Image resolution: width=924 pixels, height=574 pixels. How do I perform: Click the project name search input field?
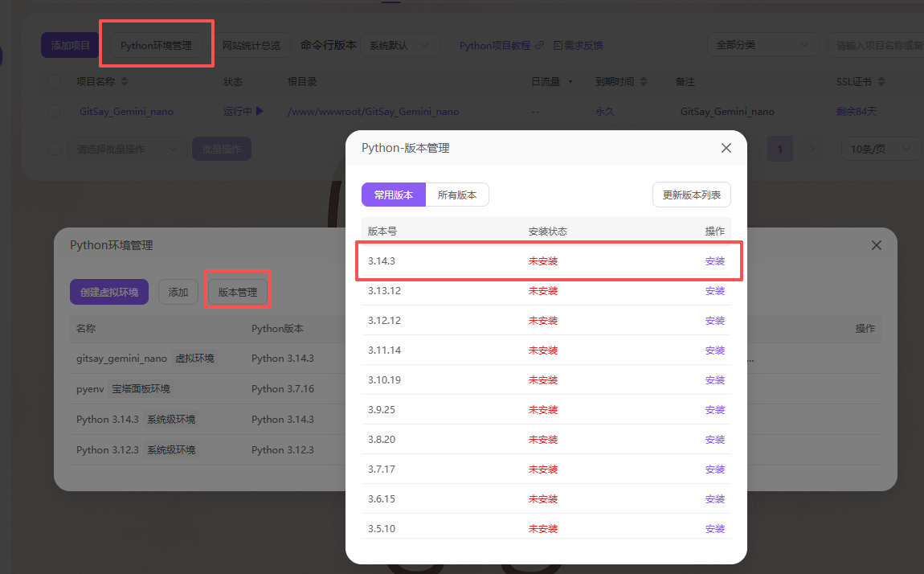(877, 46)
